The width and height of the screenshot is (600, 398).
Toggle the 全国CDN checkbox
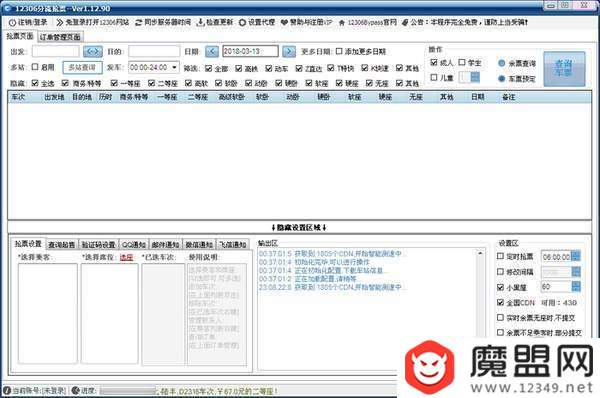coord(500,302)
